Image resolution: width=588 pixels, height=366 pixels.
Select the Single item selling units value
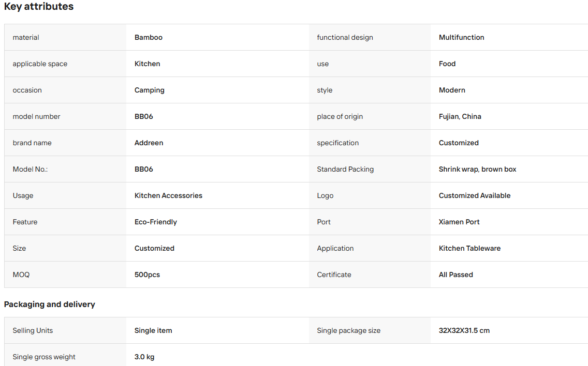[153, 330]
